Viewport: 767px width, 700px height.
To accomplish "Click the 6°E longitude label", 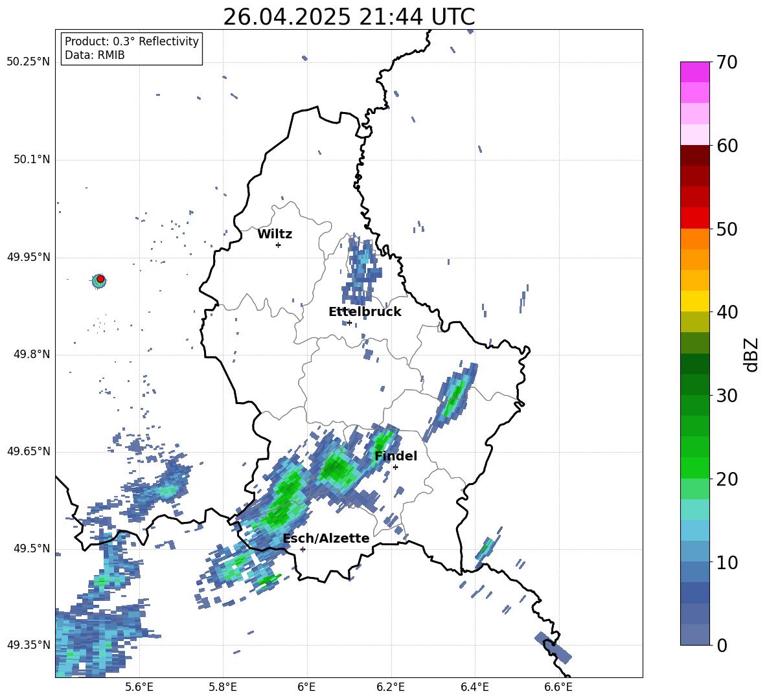I will click(306, 687).
